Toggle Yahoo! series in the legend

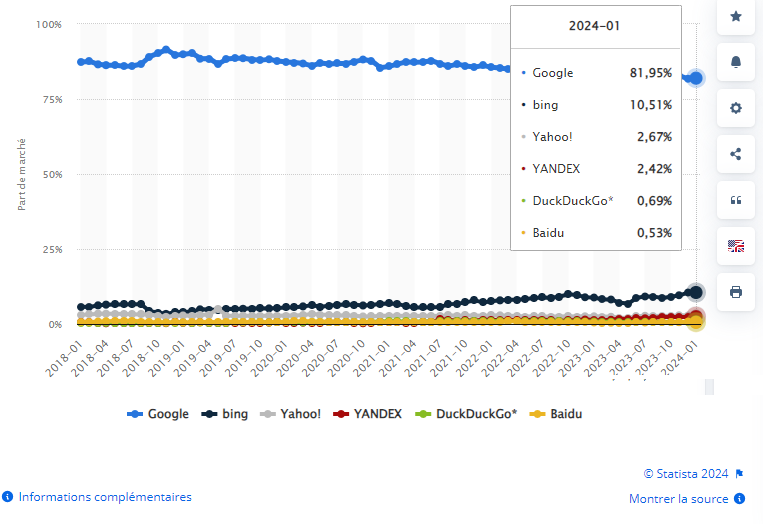click(x=291, y=414)
